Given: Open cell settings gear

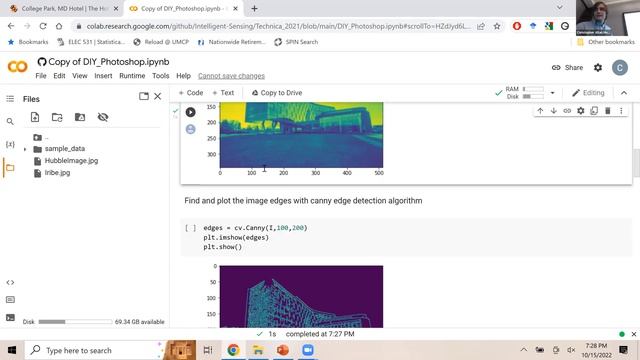Looking at the screenshot, I should point(580,111).
